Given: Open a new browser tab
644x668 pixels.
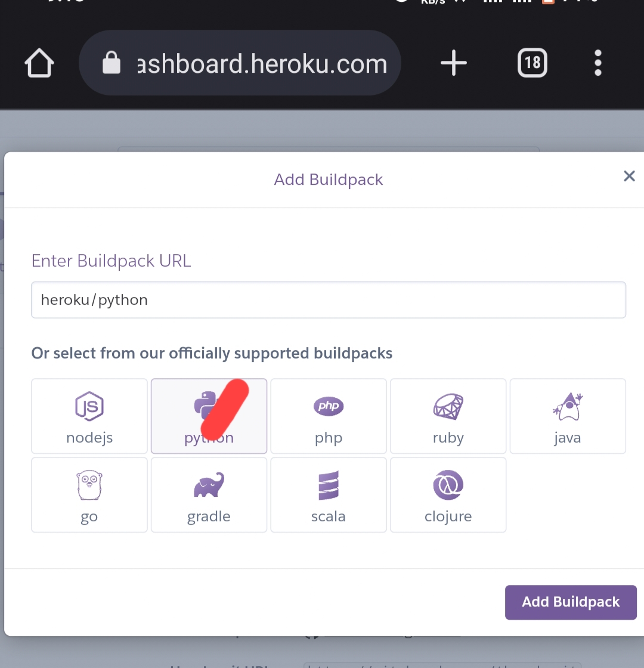Looking at the screenshot, I should [x=453, y=63].
